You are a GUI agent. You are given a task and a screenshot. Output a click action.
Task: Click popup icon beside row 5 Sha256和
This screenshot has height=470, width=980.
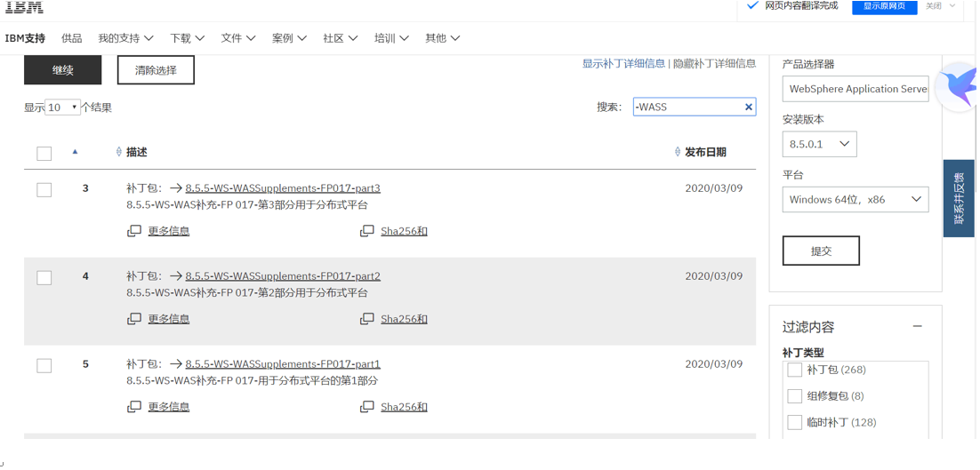[367, 407]
